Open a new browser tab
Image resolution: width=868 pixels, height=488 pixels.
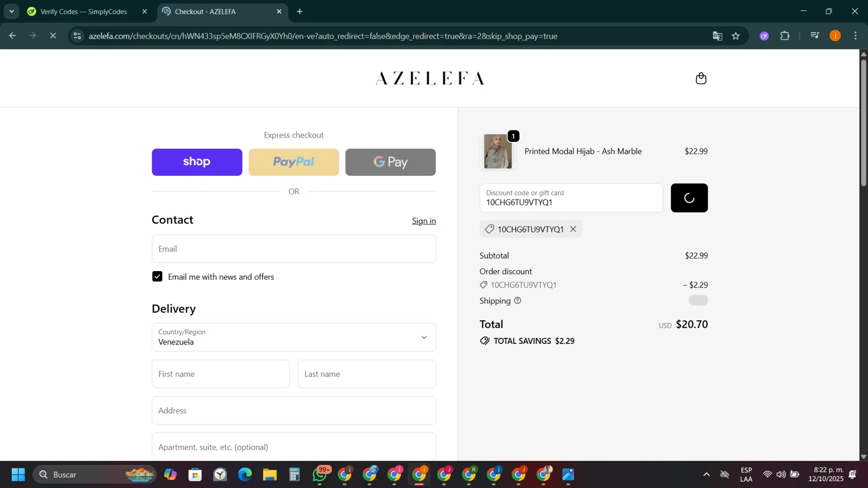point(300,12)
